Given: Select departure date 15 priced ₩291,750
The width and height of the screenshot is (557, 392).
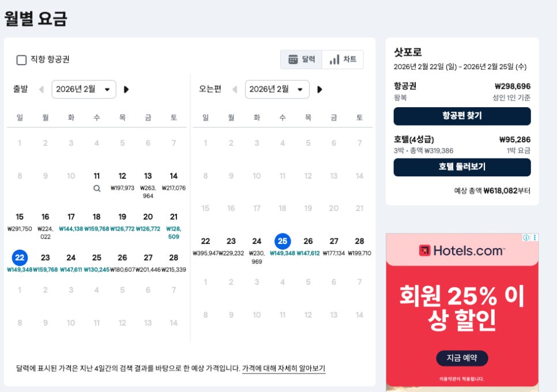Looking at the screenshot, I should [20, 223].
